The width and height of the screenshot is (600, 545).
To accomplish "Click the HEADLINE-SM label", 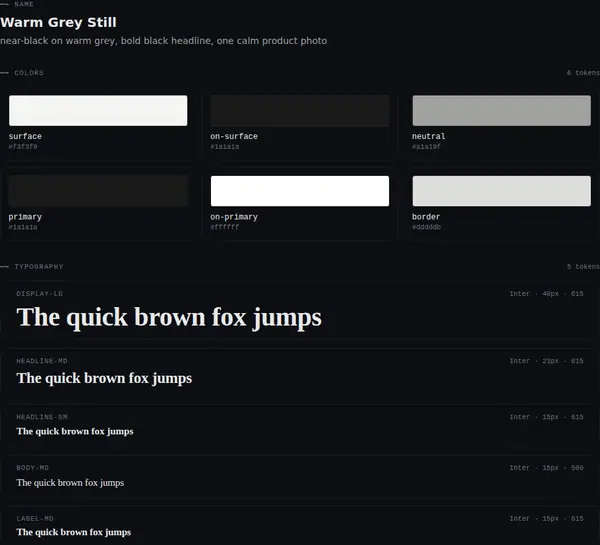I will point(42,417).
